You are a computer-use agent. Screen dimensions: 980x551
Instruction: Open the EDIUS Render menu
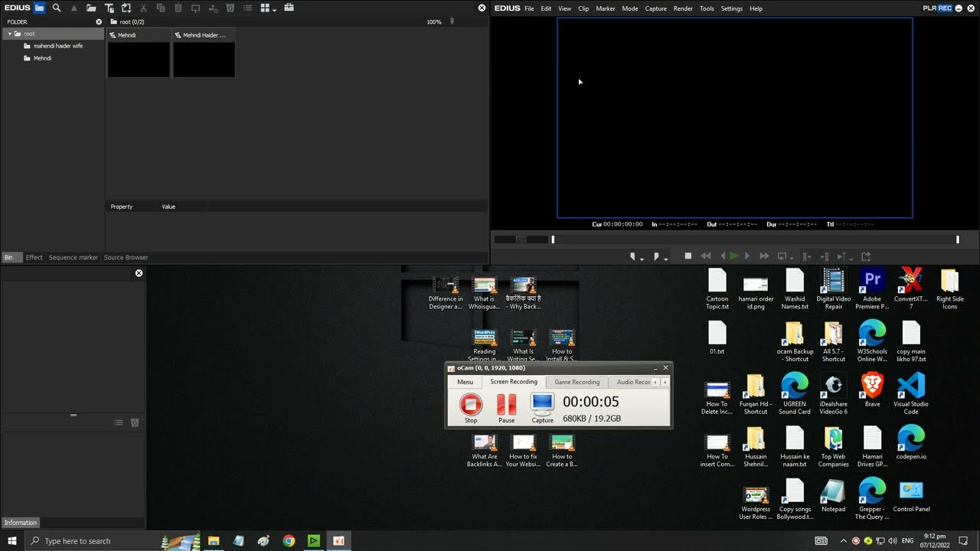[684, 8]
